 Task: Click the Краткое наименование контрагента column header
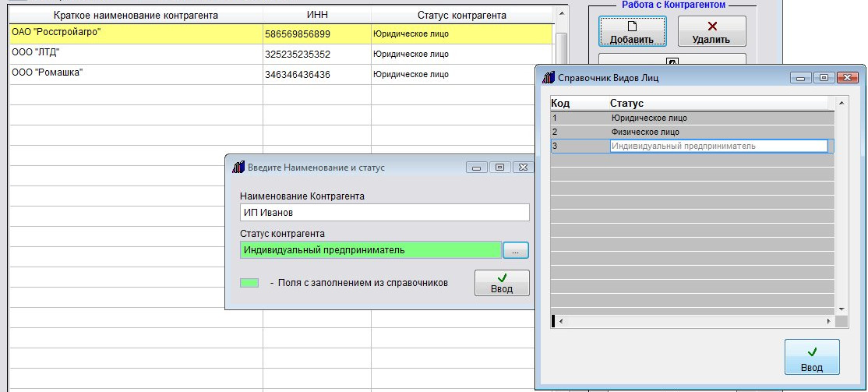pyautogui.click(x=136, y=15)
